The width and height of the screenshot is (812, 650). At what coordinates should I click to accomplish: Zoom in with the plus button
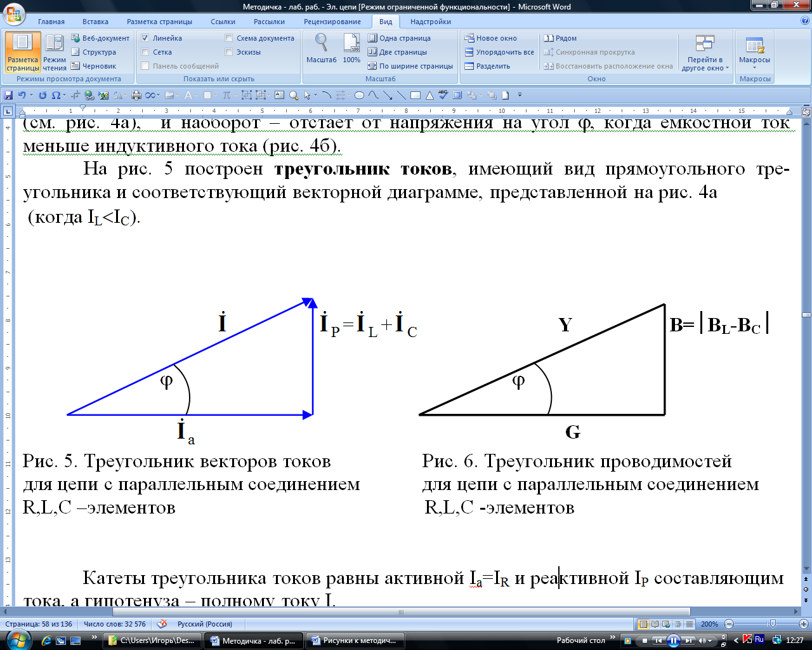pos(804,624)
